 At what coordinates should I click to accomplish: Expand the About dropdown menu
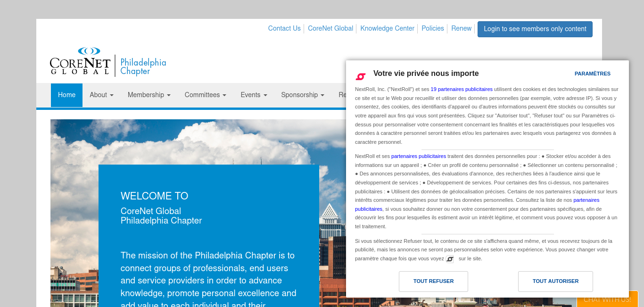[x=101, y=95]
